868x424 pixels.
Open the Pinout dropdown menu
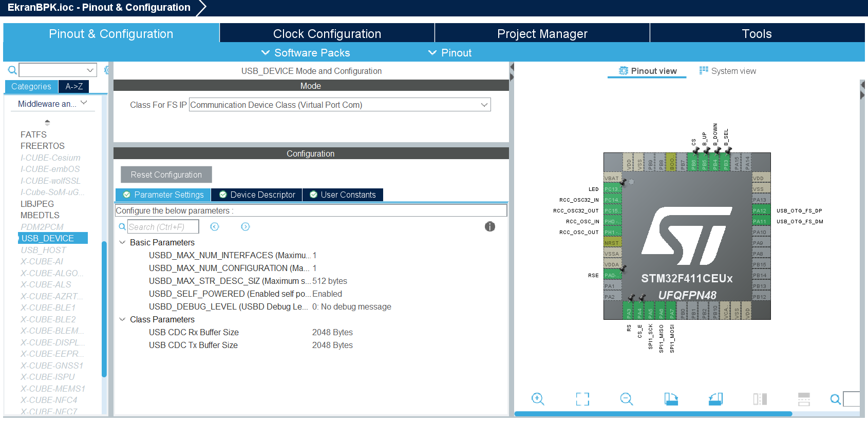click(x=450, y=53)
